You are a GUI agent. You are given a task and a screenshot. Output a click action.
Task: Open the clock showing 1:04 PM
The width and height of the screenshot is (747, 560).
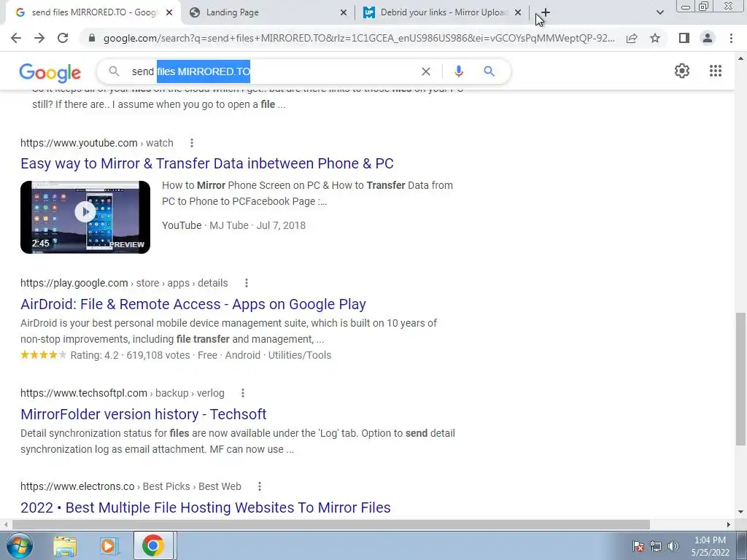click(x=710, y=546)
